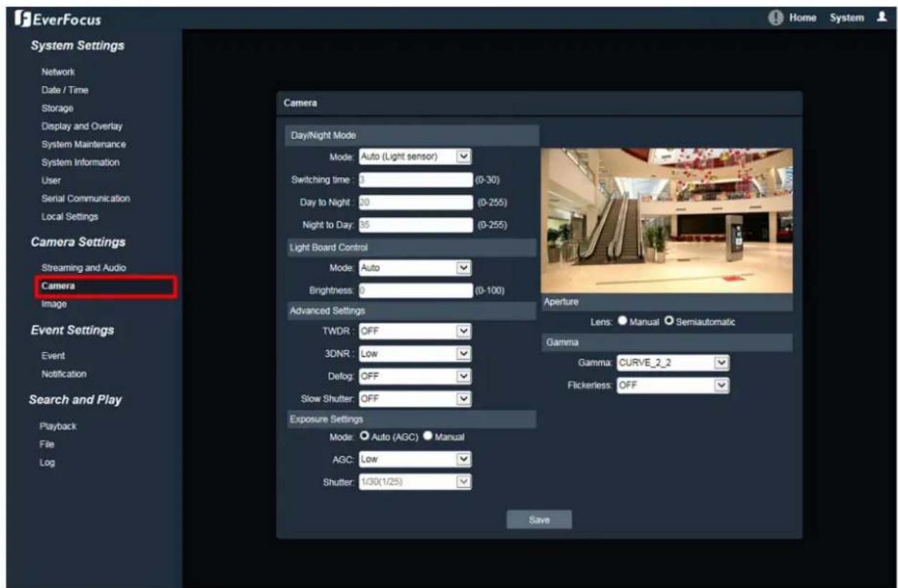898x588 pixels.
Task: Click the alert exclamation icon beside Home
Action: tap(776, 18)
